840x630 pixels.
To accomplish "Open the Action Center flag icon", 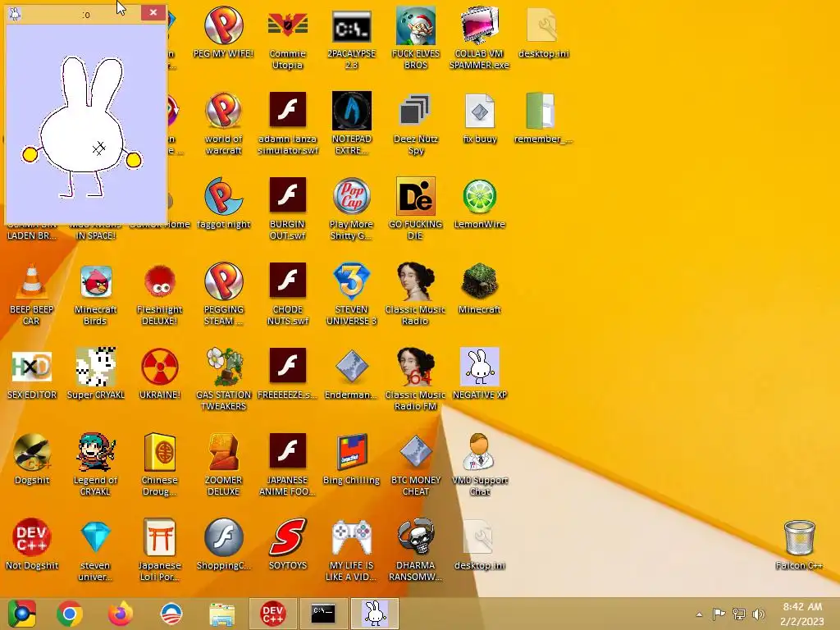I will [x=719, y=614].
